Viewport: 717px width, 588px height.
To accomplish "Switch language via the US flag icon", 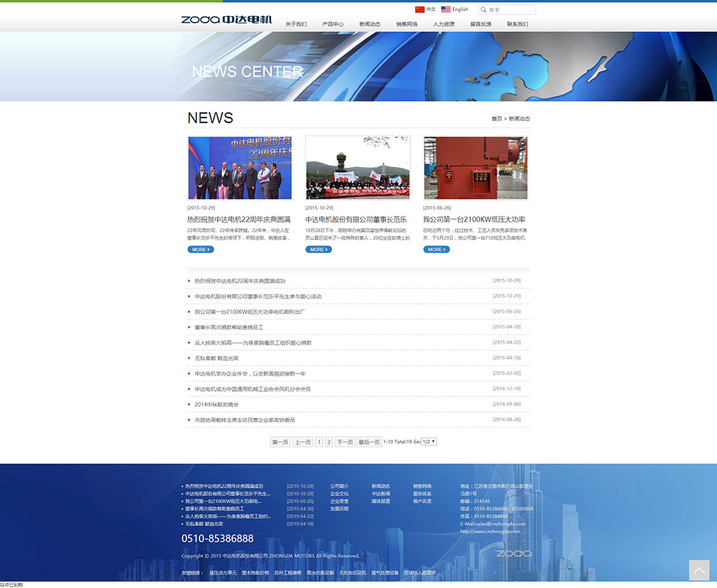I will pos(446,10).
